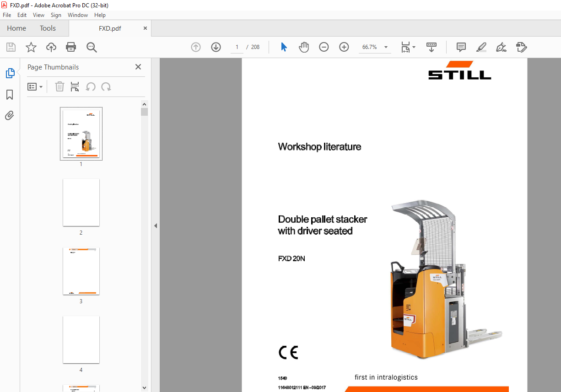Print the document

coord(71,47)
